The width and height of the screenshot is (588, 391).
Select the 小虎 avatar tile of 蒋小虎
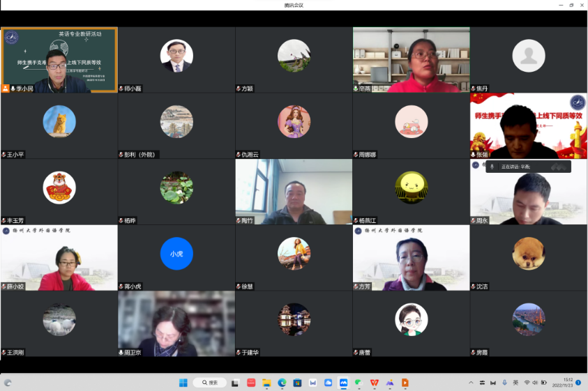pyautogui.click(x=176, y=254)
